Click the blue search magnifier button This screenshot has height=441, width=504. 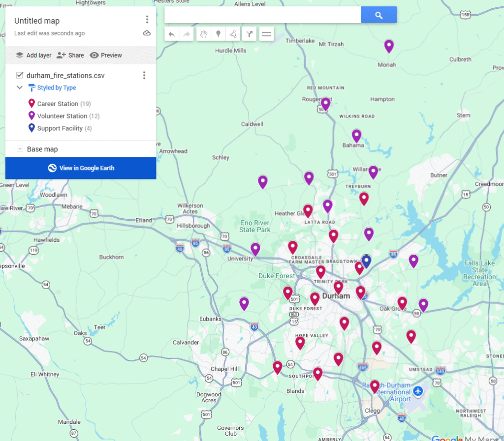point(379,15)
